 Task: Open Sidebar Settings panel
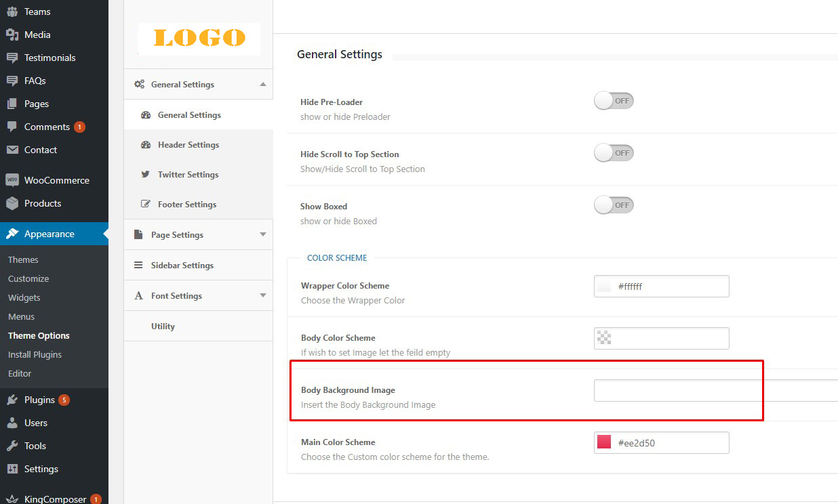[182, 266]
